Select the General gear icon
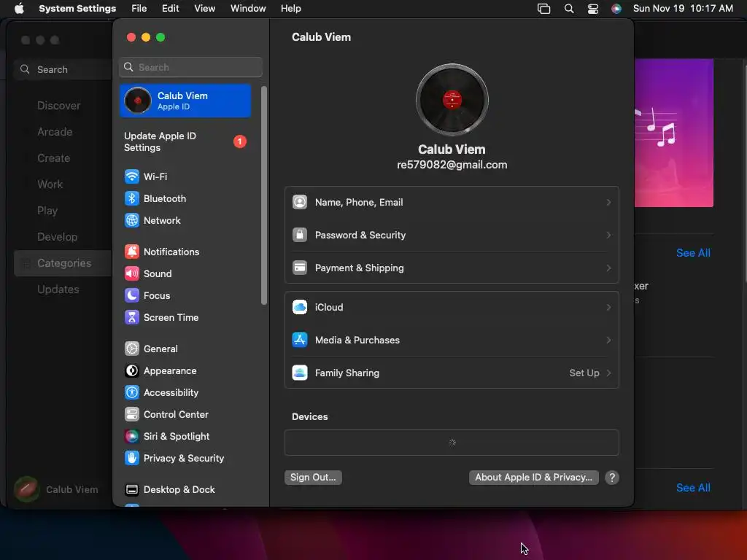 click(x=132, y=349)
